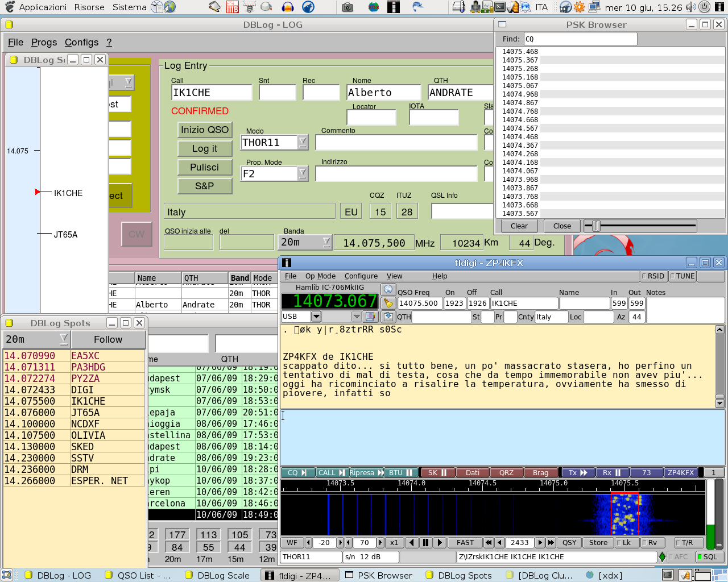Toggle the RSID checkbox in fldigi
728x582 pixels.
coord(653,276)
